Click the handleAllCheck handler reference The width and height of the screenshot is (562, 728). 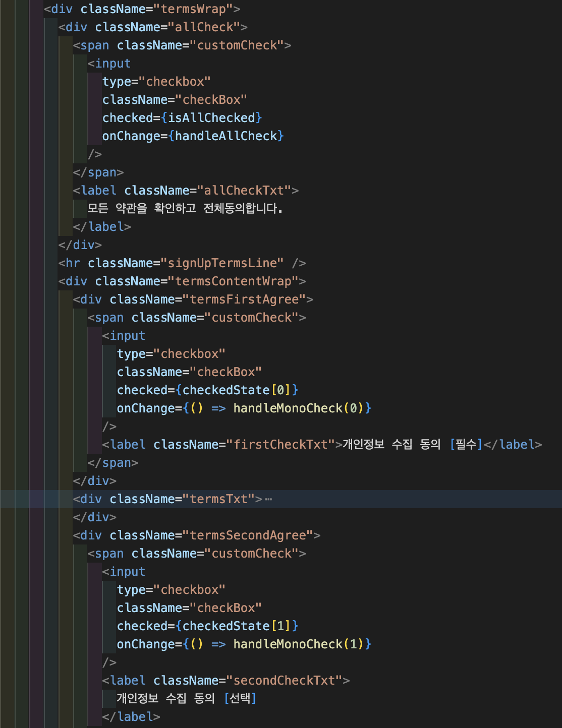[226, 136]
